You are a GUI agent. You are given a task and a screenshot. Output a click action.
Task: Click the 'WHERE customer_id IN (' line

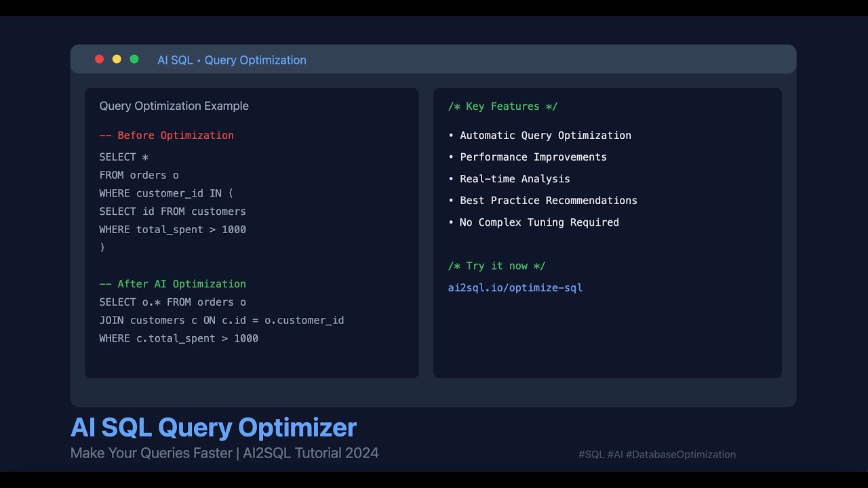coord(167,193)
